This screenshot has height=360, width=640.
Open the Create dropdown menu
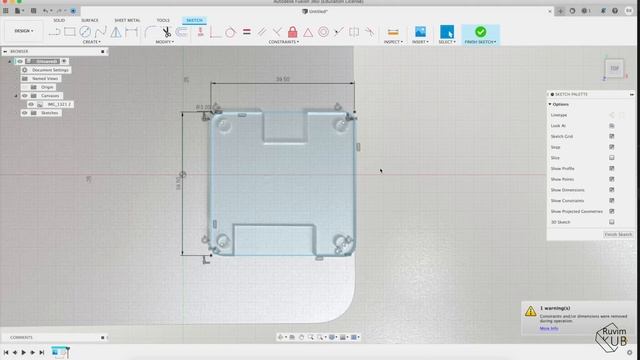[91, 42]
